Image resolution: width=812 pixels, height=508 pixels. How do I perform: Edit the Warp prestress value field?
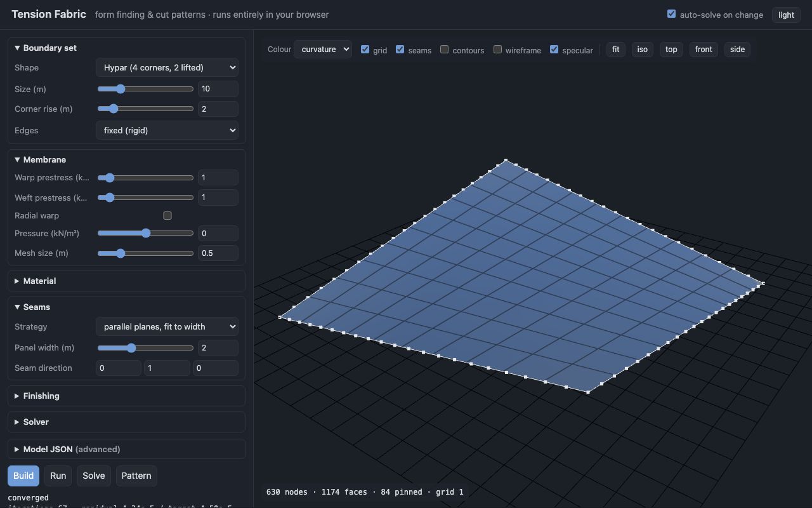point(218,178)
